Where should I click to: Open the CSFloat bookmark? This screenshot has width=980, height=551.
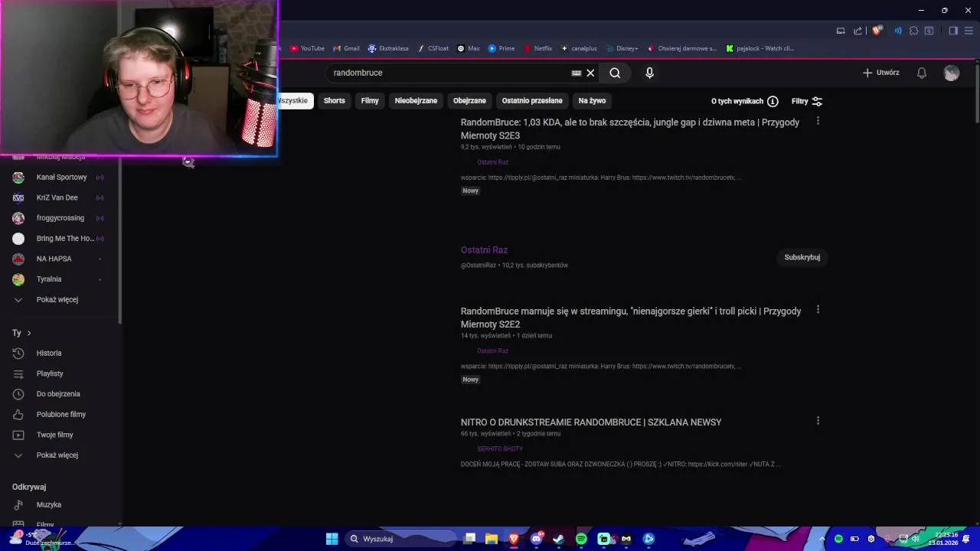point(433,48)
